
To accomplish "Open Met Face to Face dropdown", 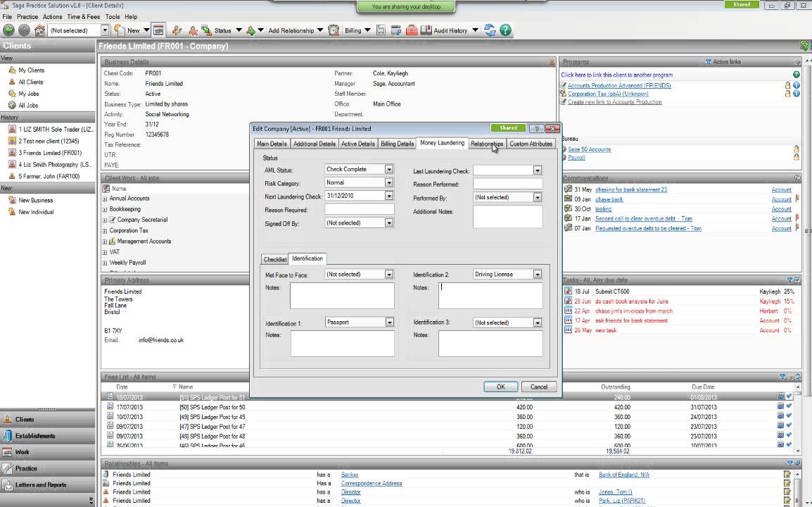I will coord(389,274).
